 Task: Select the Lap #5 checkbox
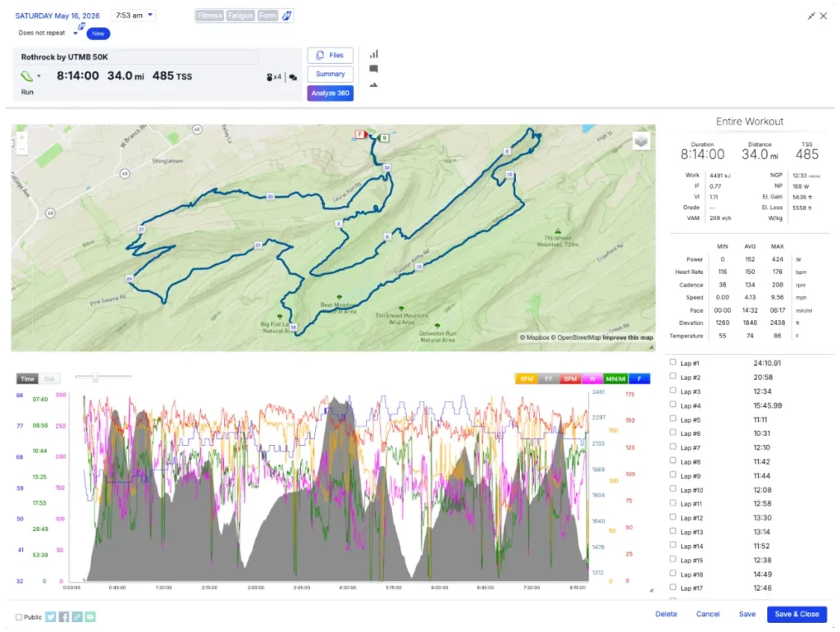click(673, 419)
